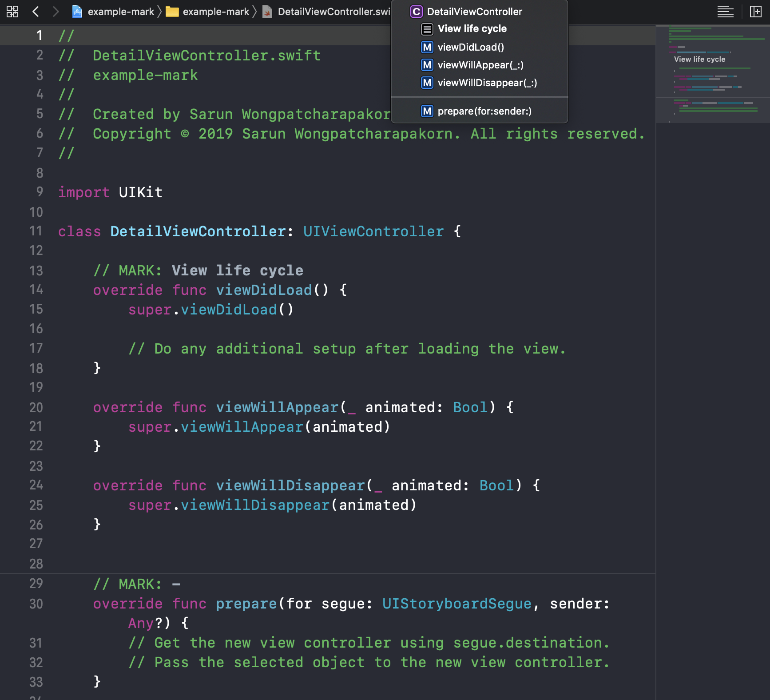Image resolution: width=770 pixels, height=700 pixels.
Task: Click the Bool type on line 20
Action: [x=470, y=407]
